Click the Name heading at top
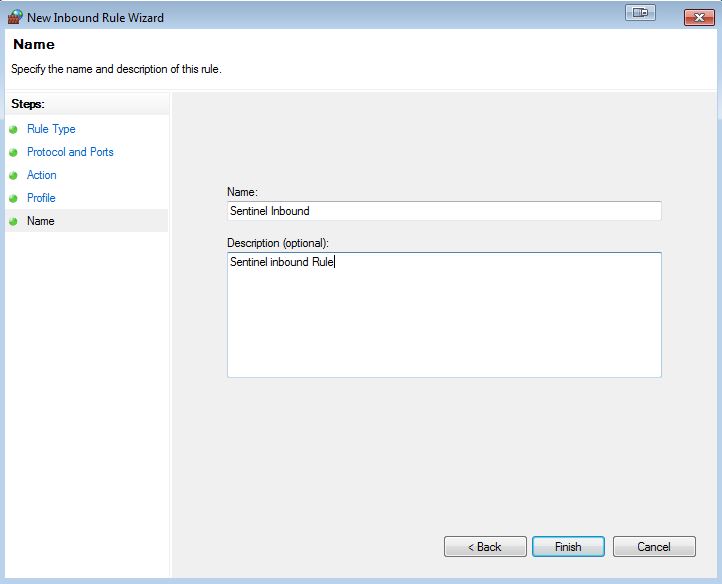Screen dimensions: 722x584 tap(34, 44)
